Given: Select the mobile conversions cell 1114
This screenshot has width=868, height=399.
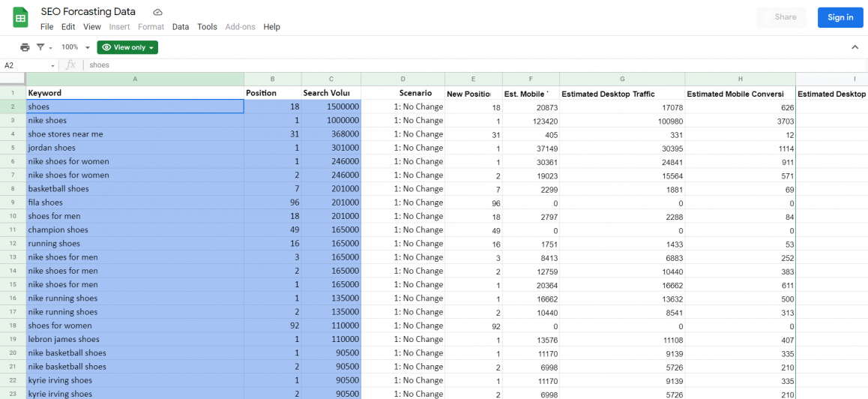Looking at the screenshot, I should 740,148.
